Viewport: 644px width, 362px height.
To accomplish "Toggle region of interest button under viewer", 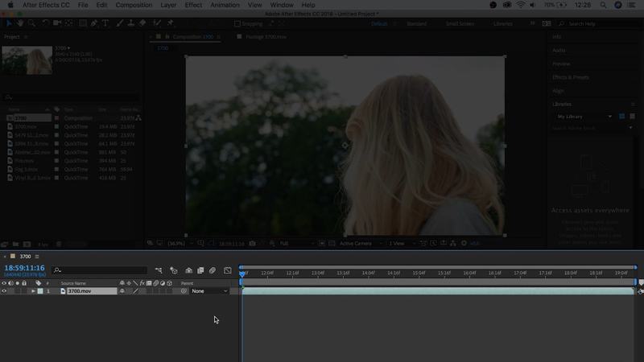I will tap(321, 244).
